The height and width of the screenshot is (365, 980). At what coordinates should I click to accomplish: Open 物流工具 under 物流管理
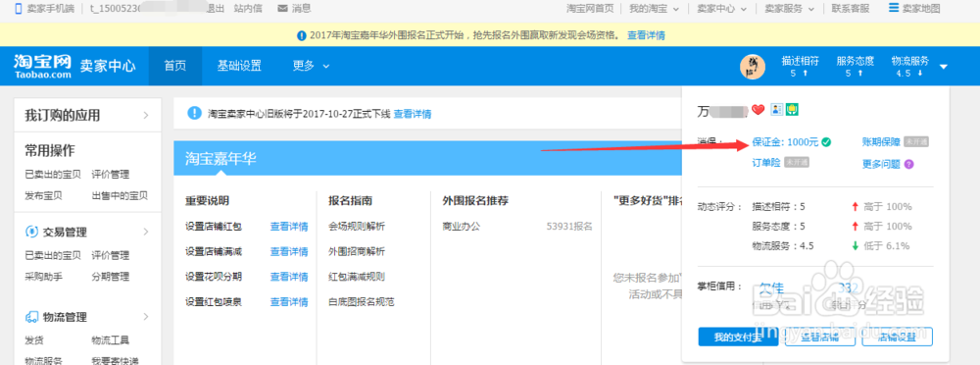coord(111,340)
